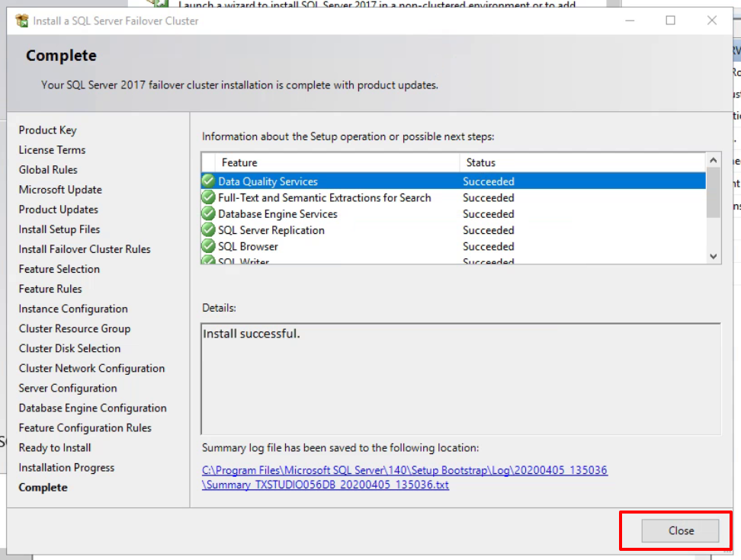Click the green check icon beside Data Quality Services
Screen dimensions: 741x560
(208, 181)
